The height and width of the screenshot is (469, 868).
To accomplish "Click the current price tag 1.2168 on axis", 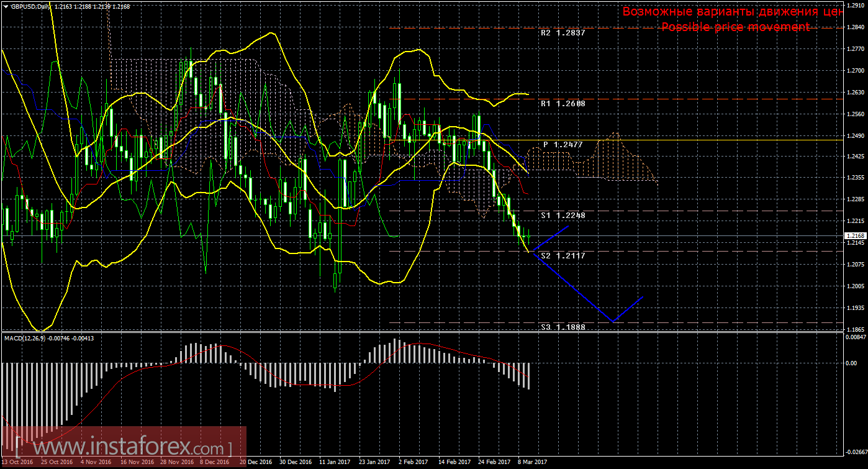I will (x=853, y=236).
